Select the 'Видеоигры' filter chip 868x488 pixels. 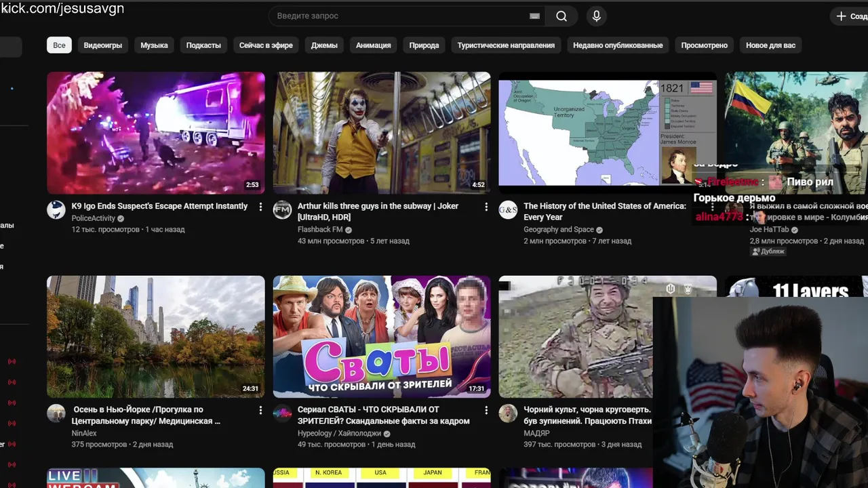103,45
